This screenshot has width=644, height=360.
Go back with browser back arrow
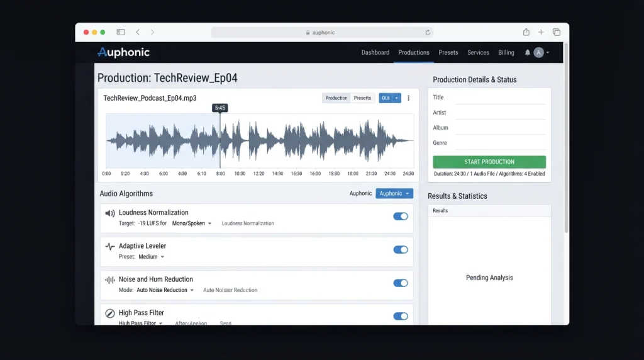pyautogui.click(x=138, y=32)
